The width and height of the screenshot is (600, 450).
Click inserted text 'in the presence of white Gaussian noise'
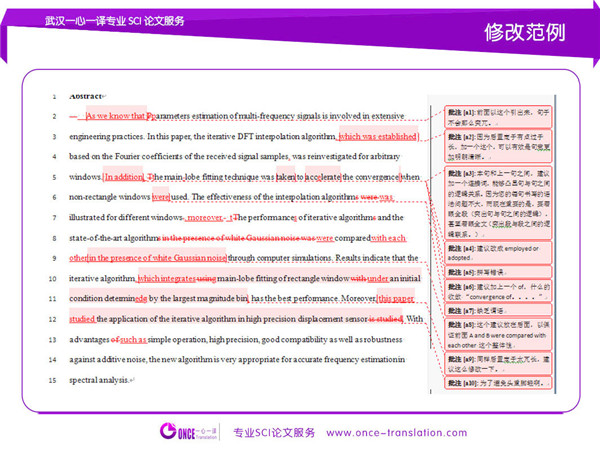(x=157, y=258)
